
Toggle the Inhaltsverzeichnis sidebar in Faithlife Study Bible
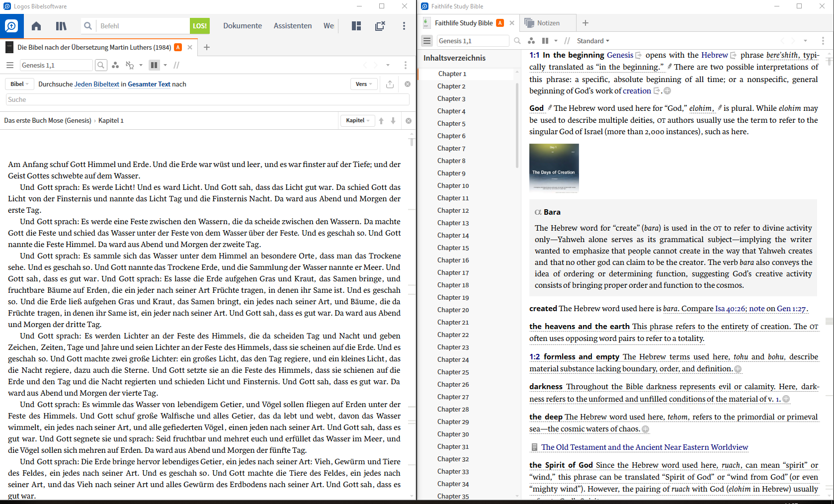[x=427, y=41]
